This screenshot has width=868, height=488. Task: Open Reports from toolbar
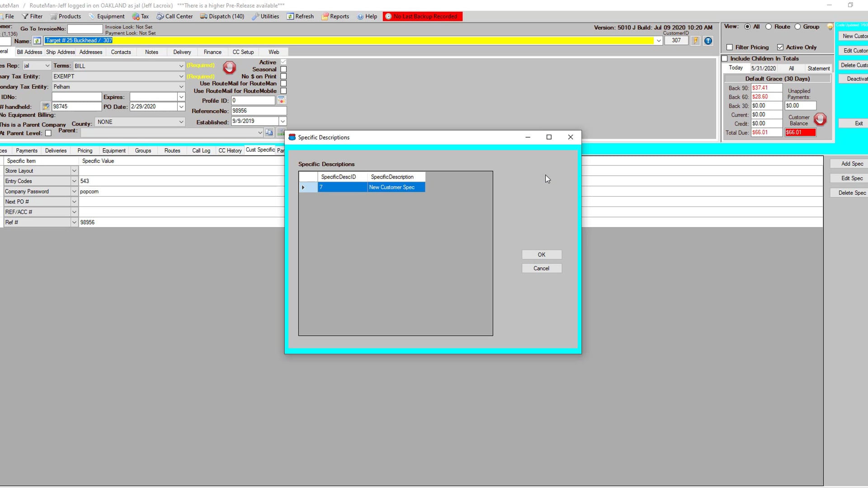click(x=335, y=16)
